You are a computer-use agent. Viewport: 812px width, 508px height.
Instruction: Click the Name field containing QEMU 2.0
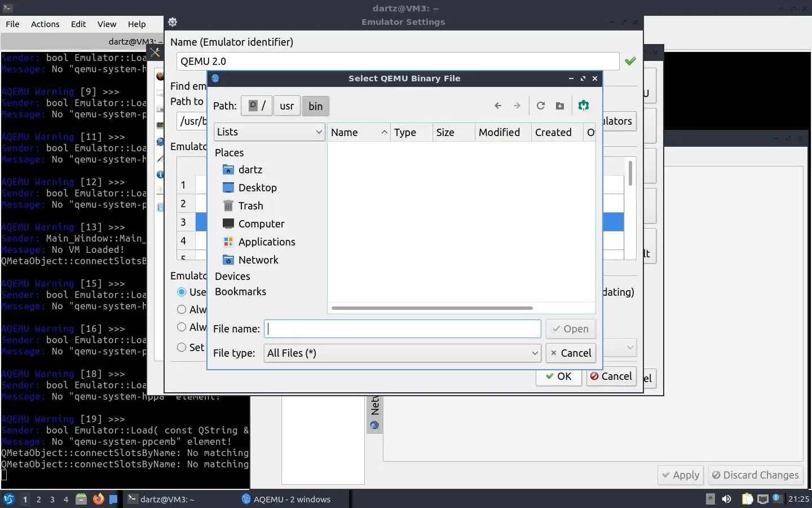point(398,61)
